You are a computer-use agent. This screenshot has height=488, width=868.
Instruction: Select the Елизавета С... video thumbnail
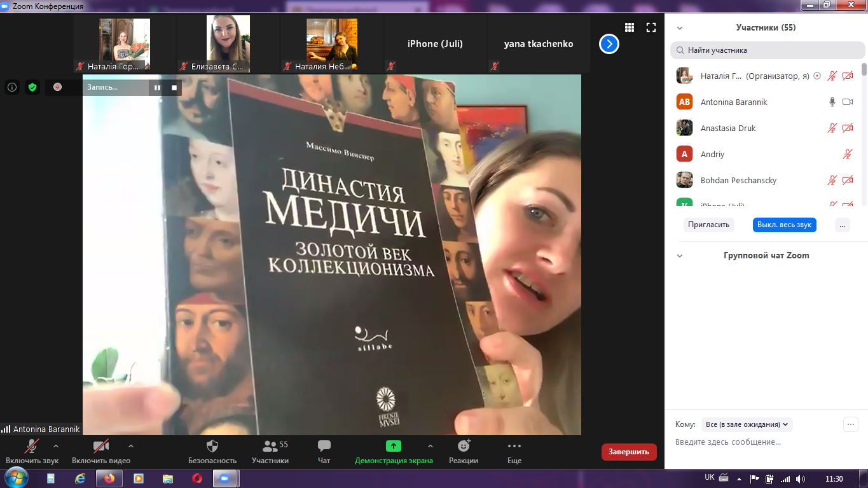[x=228, y=44]
